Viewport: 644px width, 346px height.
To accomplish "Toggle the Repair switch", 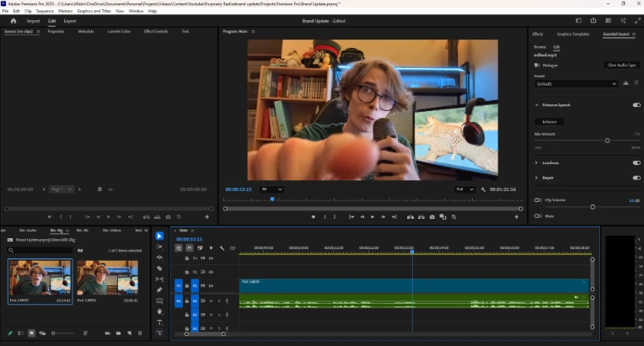I will [636, 178].
